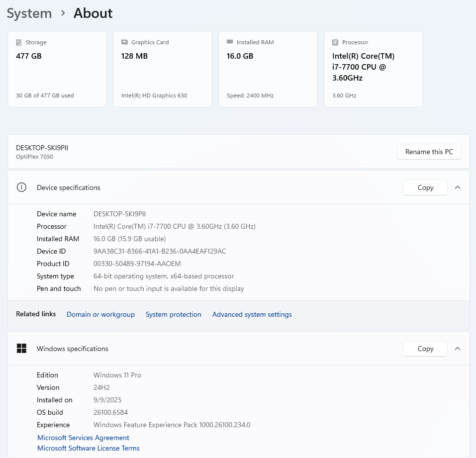Viewport: 476px width, 458px height.
Task: Select the Intel HD Graphics 630 card
Action: (163, 70)
